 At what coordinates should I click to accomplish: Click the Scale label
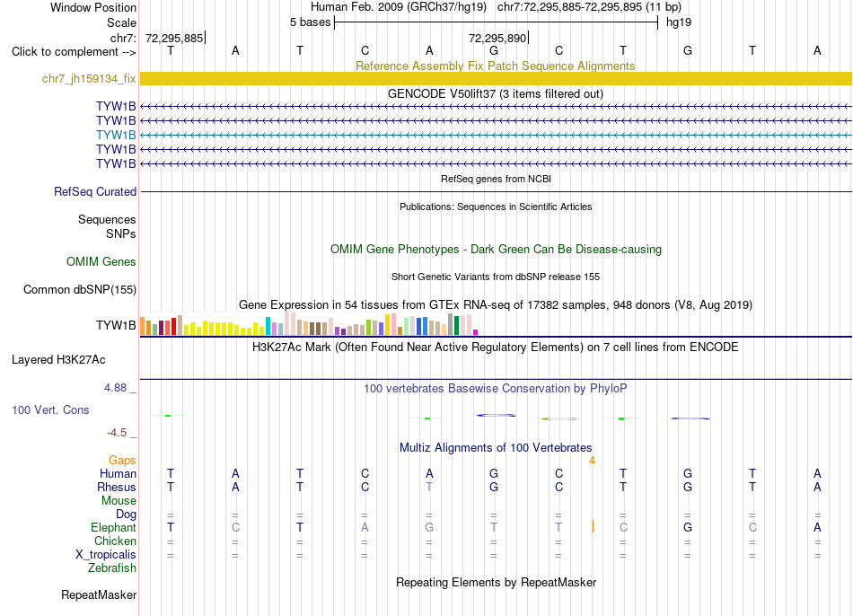pyautogui.click(x=121, y=22)
